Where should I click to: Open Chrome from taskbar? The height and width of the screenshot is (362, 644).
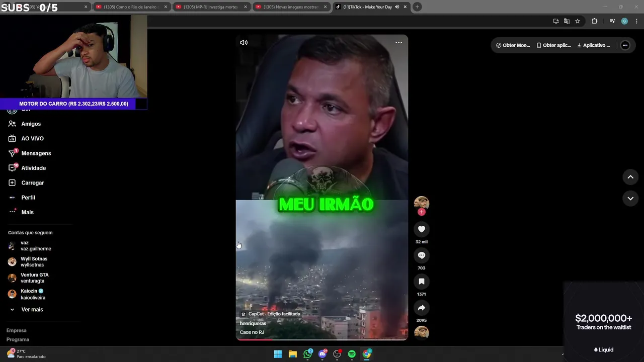(x=367, y=354)
